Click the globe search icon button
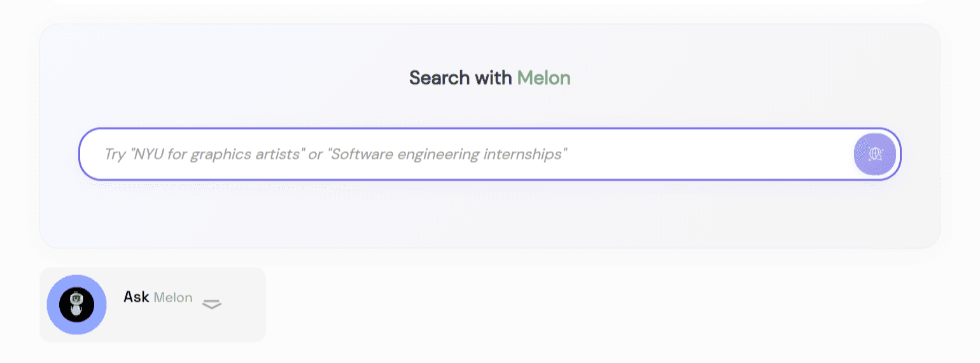The height and width of the screenshot is (363, 980). click(875, 153)
